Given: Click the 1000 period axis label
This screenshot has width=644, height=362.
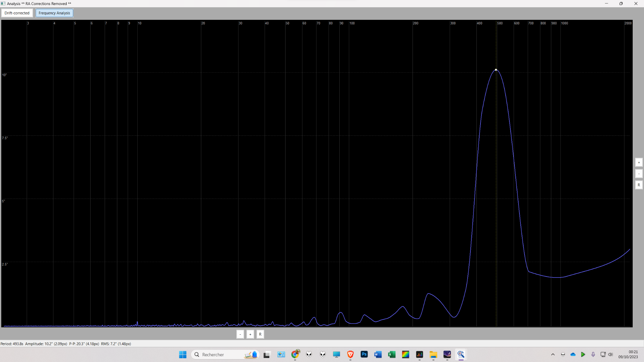Looking at the screenshot, I should point(564,23).
